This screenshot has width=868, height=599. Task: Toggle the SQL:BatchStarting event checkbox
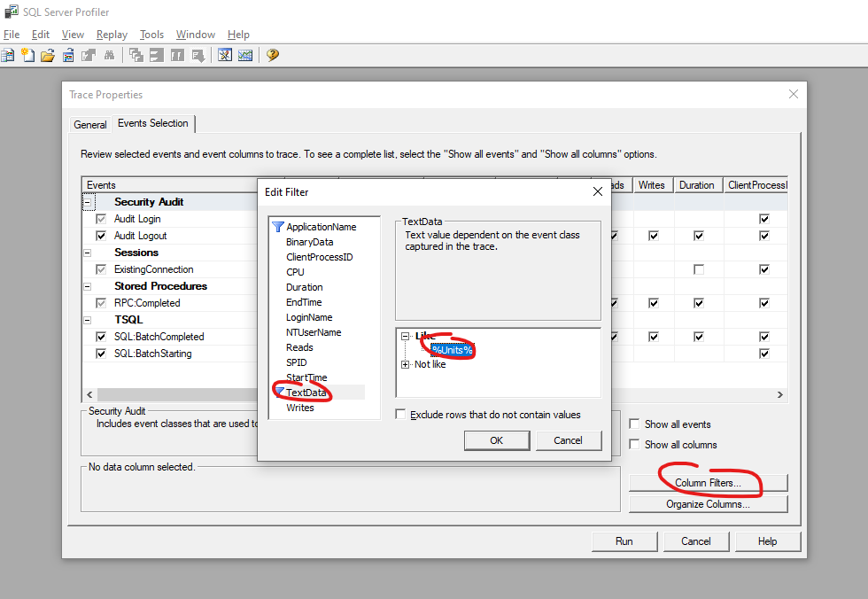point(101,354)
